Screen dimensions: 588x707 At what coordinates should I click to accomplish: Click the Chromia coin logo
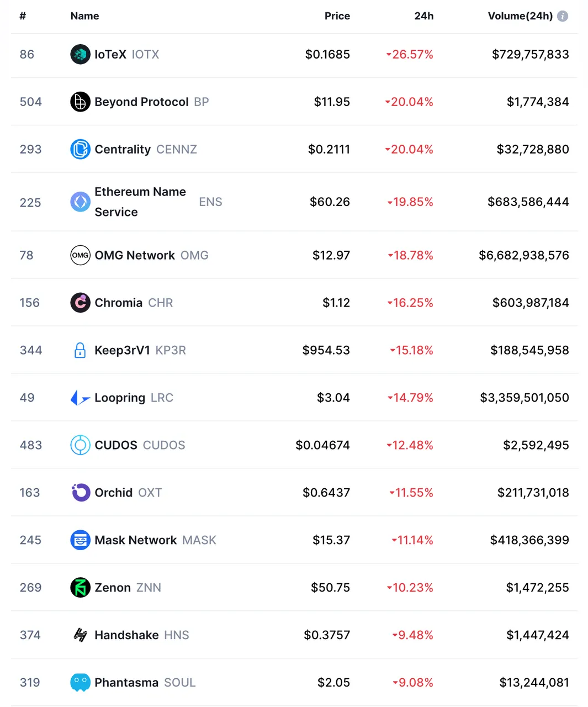click(80, 303)
